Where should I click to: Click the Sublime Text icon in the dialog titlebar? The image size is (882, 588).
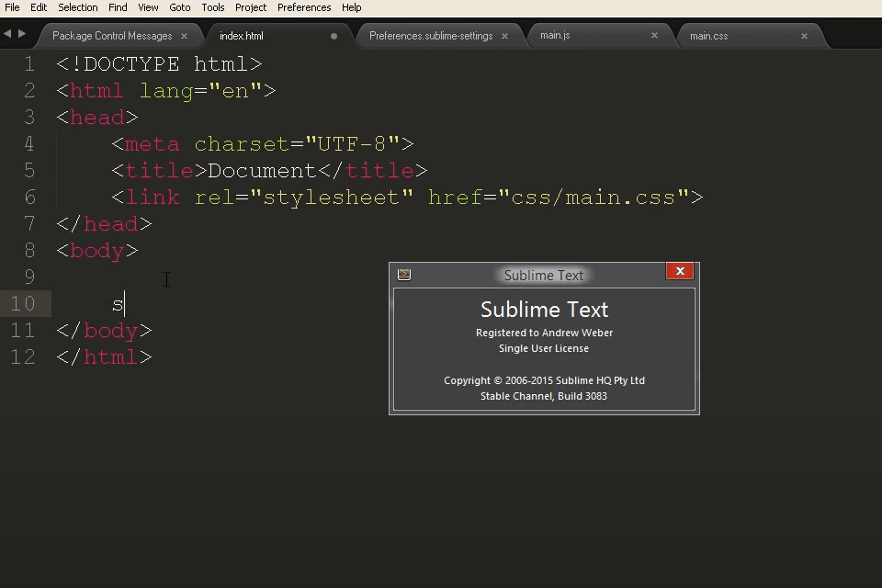click(x=403, y=271)
